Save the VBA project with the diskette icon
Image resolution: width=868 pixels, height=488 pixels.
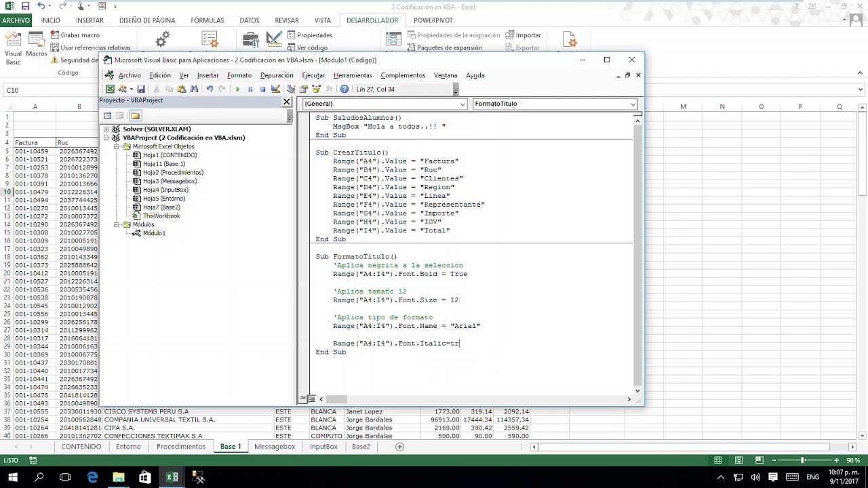pyautogui.click(x=141, y=89)
